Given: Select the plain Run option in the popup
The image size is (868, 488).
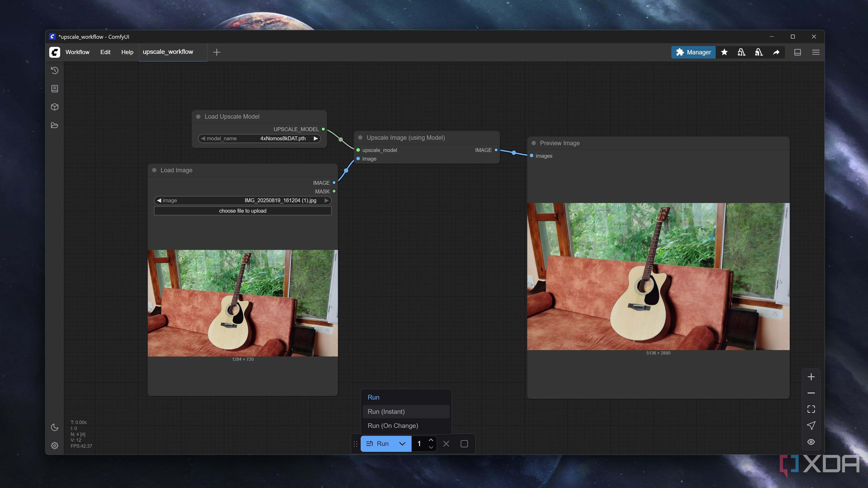Looking at the screenshot, I should pos(406,397).
